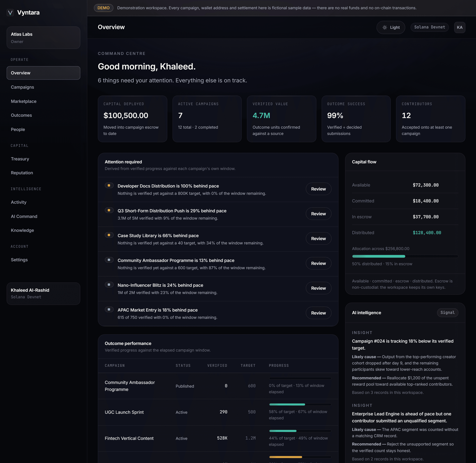
Task: Click warning indicator for Developer Docs Distribution
Action: coord(109,186)
